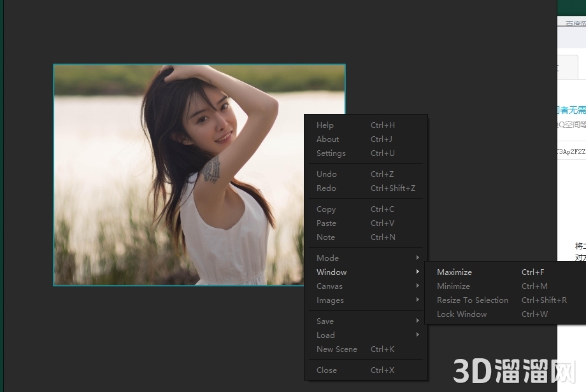Copy the selected image
Image resolution: width=586 pixels, height=392 pixels.
coord(325,209)
